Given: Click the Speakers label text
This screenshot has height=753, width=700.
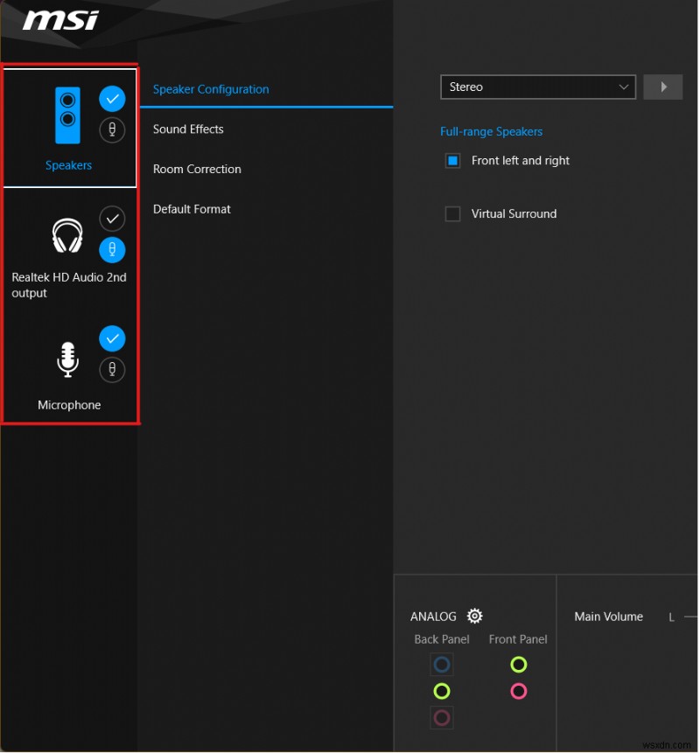Looking at the screenshot, I should 68,165.
